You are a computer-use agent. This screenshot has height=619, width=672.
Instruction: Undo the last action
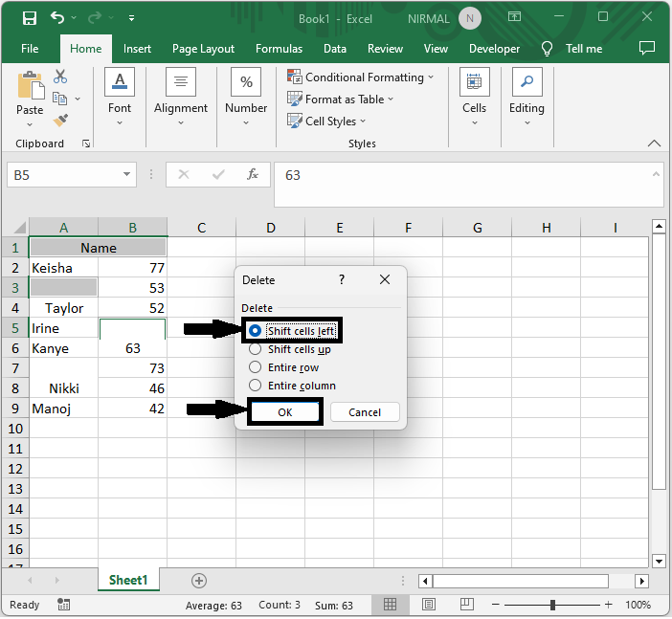(57, 17)
